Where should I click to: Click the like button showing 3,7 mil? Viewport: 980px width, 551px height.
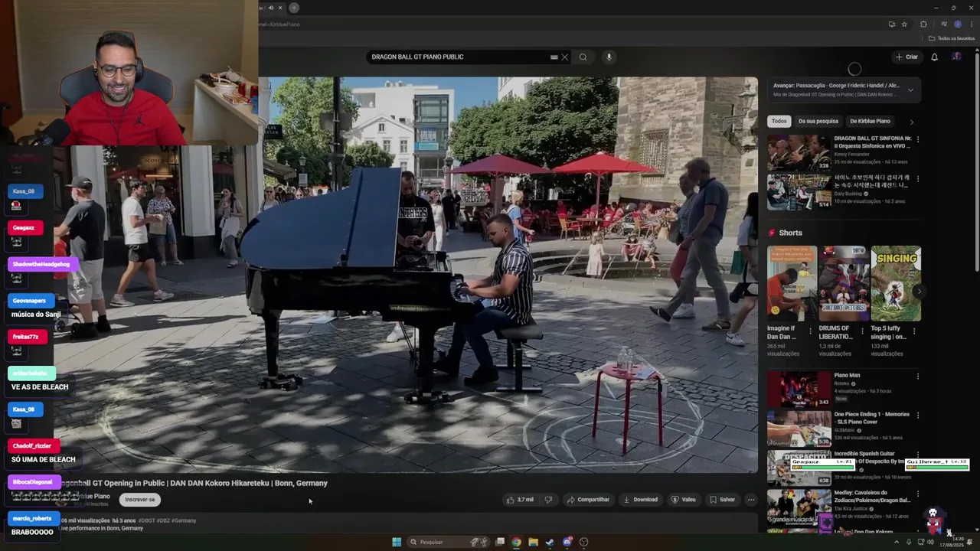coord(521,500)
